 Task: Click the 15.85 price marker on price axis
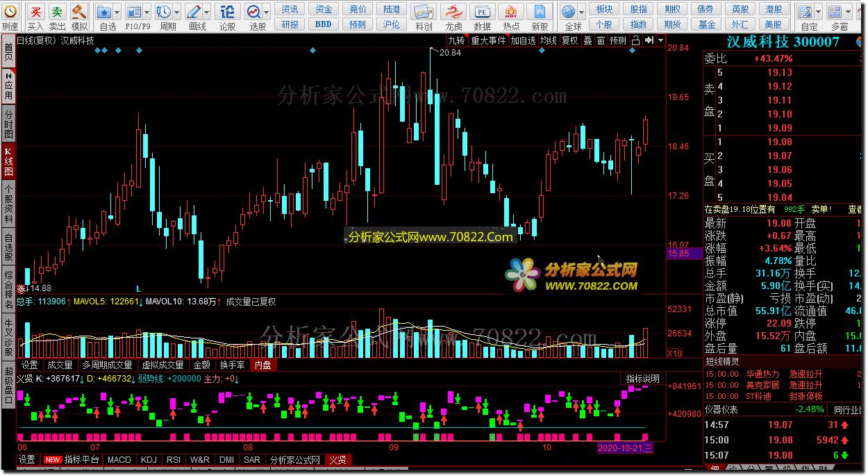point(684,254)
